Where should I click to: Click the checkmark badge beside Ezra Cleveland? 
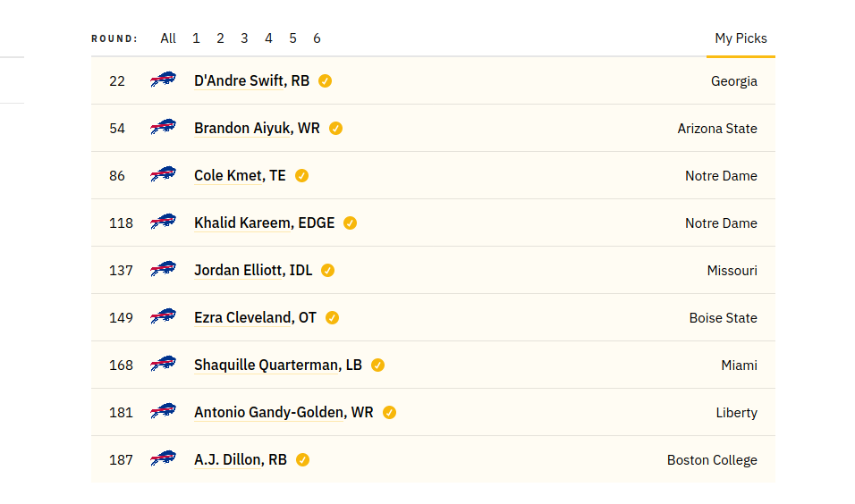point(332,317)
